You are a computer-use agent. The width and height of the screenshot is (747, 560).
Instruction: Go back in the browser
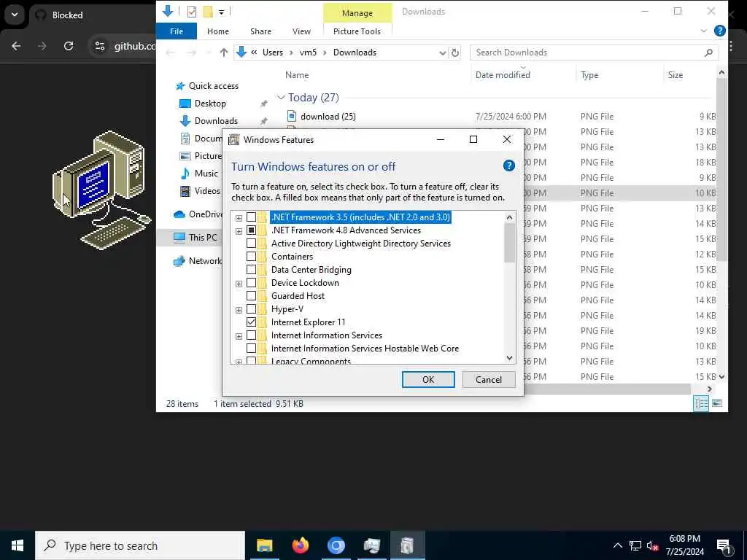[x=16, y=46]
